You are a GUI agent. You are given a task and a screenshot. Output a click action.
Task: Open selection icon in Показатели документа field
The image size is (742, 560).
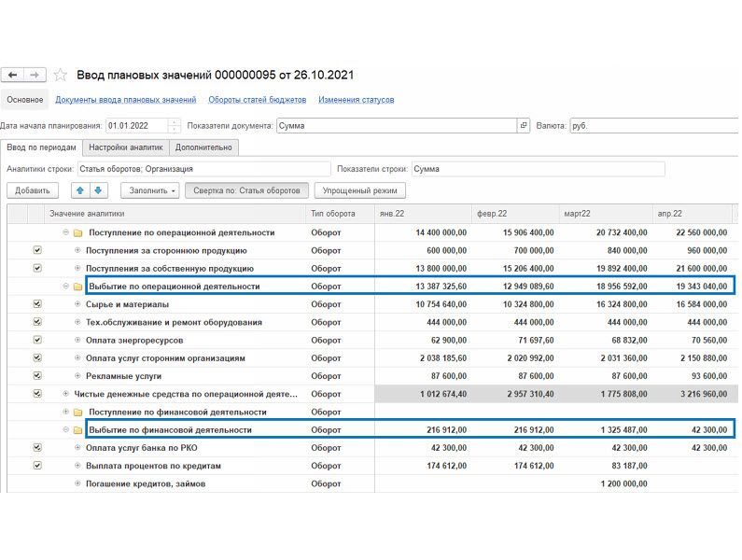coord(523,125)
